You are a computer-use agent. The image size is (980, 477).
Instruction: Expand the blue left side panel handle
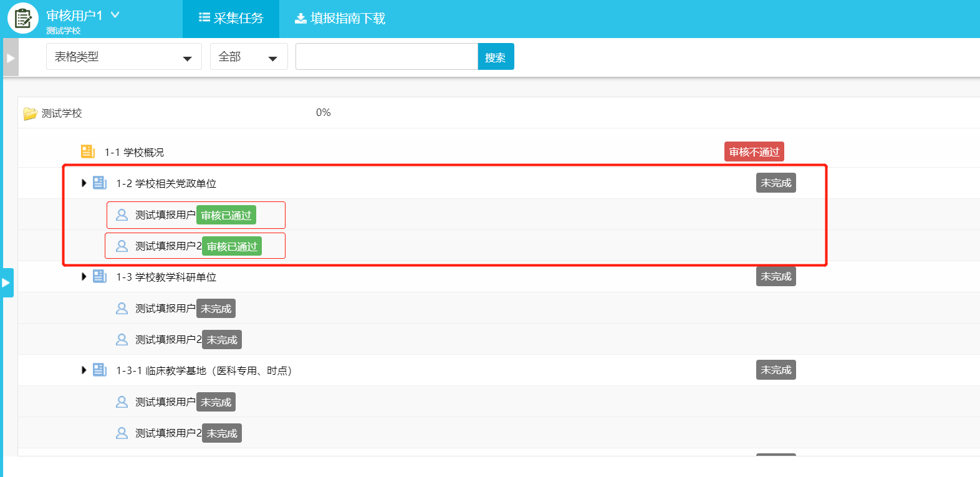pyautogui.click(x=7, y=283)
